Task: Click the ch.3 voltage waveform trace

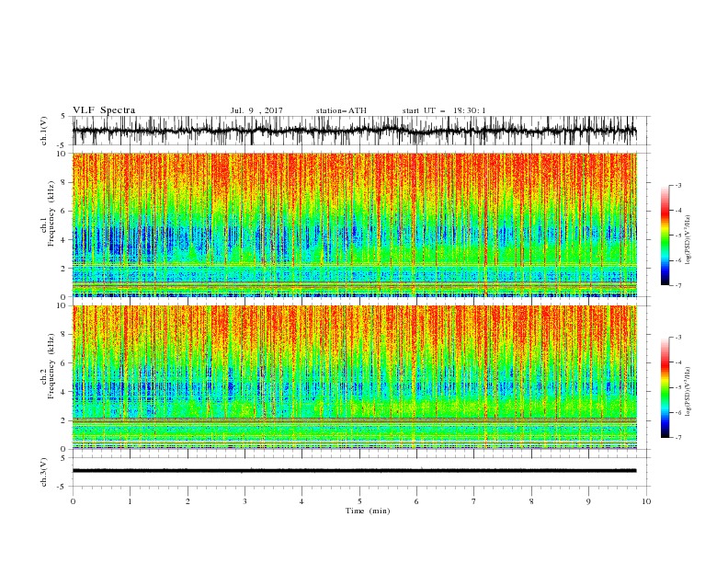Action: pos(354,471)
